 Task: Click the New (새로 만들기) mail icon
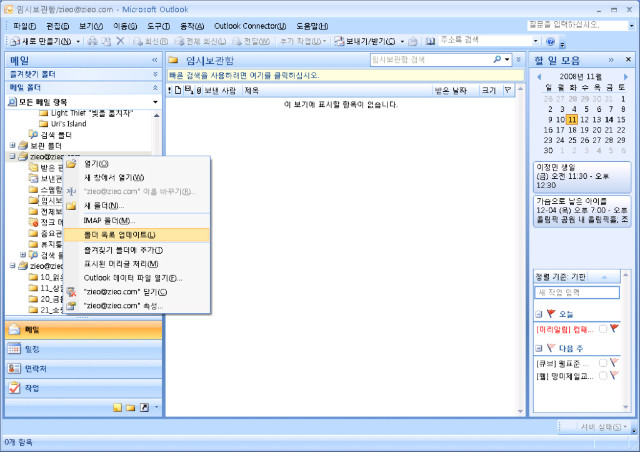pyautogui.click(x=15, y=41)
